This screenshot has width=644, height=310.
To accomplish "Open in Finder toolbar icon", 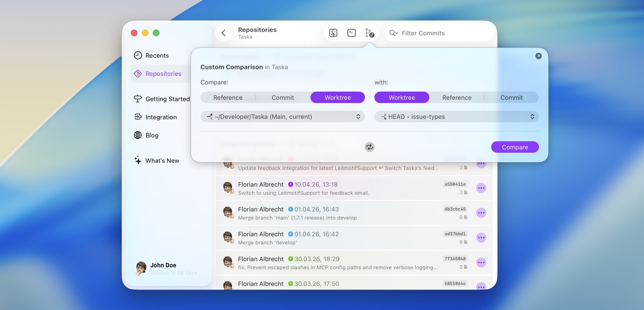I will coord(333,33).
